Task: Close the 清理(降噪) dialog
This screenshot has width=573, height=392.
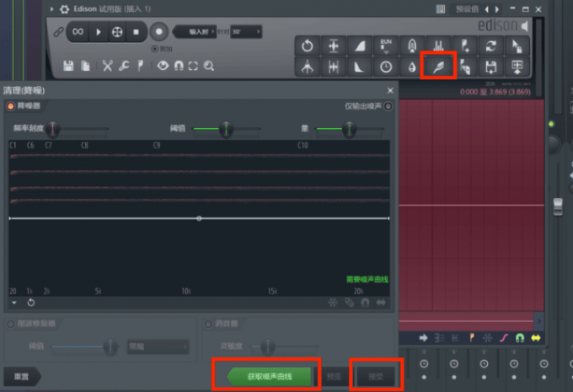Action: coord(389,90)
